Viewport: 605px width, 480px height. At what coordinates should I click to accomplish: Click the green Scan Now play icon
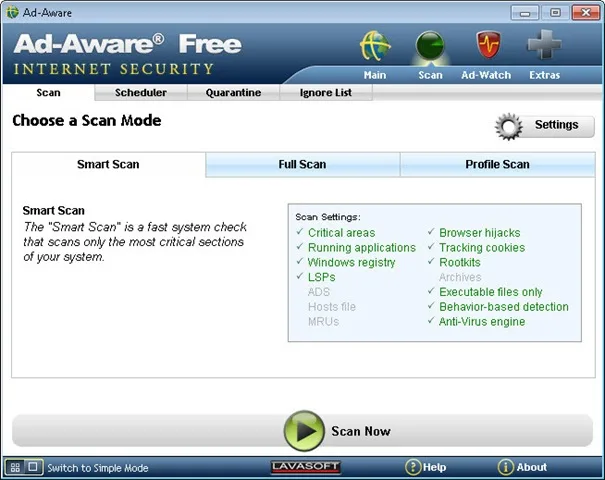[x=304, y=431]
